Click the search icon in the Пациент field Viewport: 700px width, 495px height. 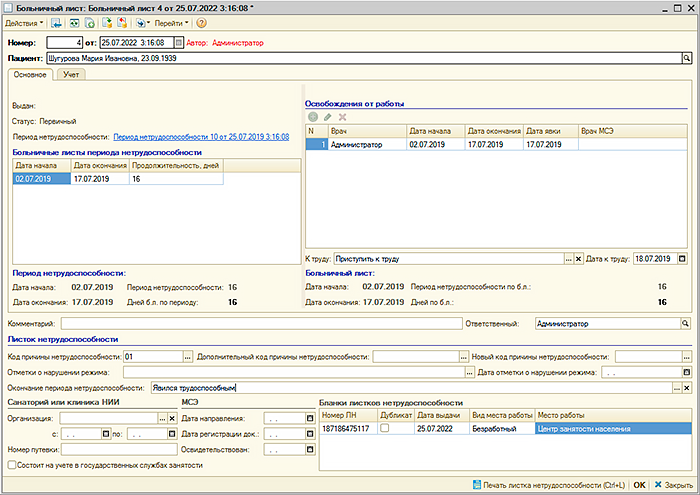coord(687,59)
